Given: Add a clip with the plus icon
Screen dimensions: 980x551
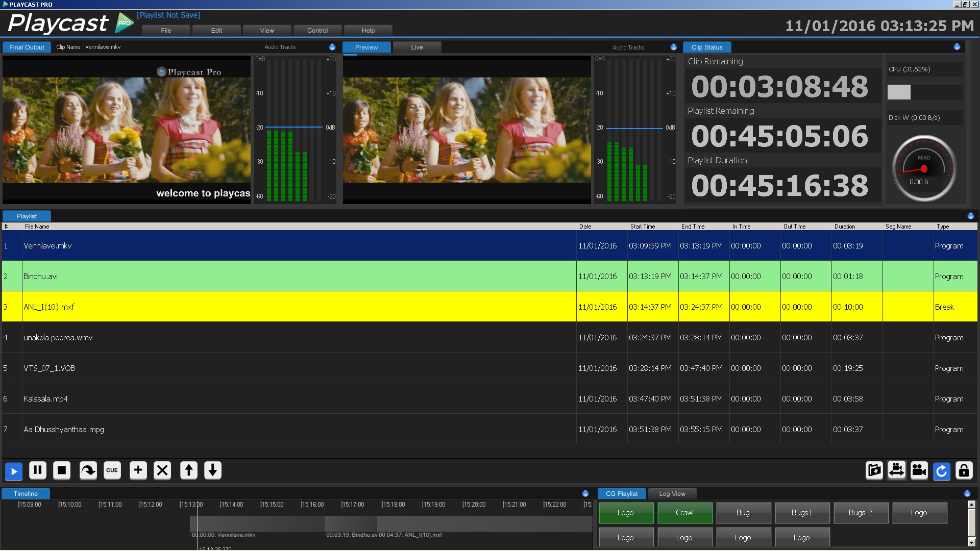Looking at the screenshot, I should (138, 470).
